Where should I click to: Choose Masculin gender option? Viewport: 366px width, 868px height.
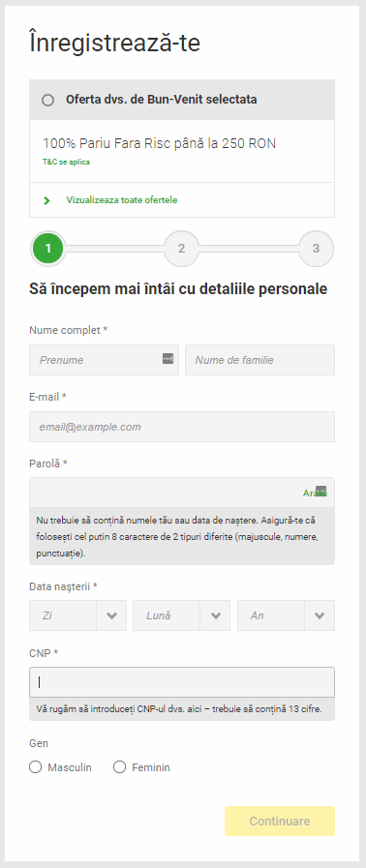pyautogui.click(x=36, y=767)
